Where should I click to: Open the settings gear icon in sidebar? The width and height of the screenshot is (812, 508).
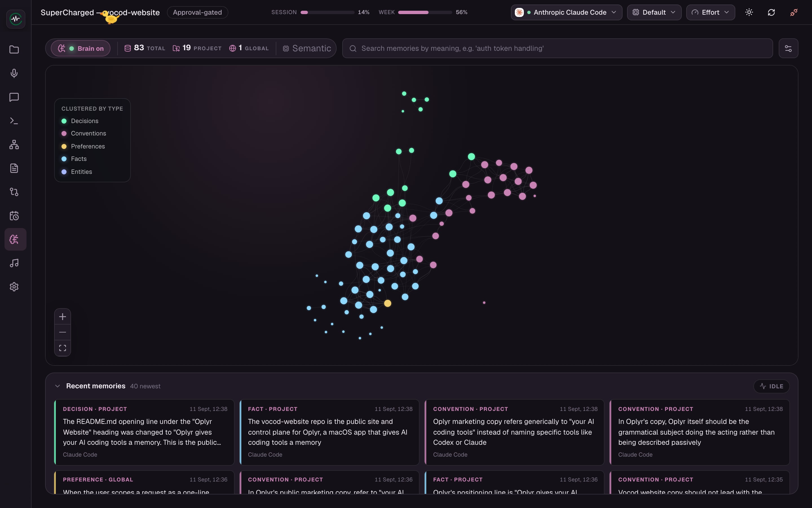[x=14, y=287]
